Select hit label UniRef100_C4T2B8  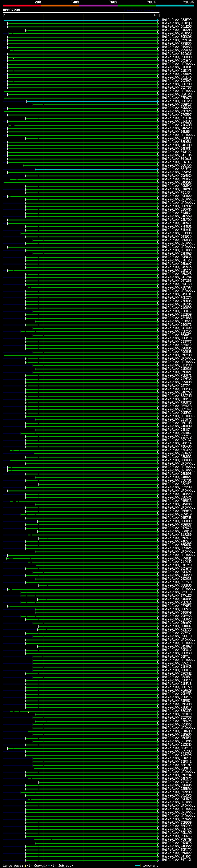coord(176,281)
